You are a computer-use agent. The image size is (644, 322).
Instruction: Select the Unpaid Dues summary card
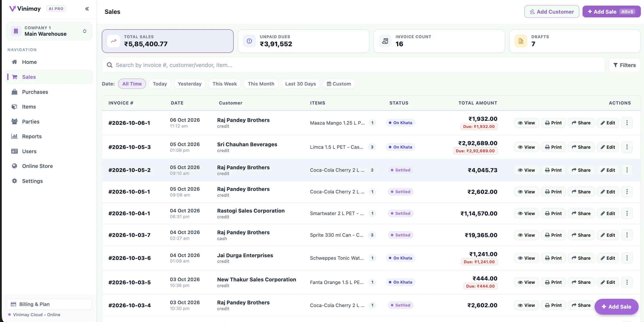click(x=303, y=41)
